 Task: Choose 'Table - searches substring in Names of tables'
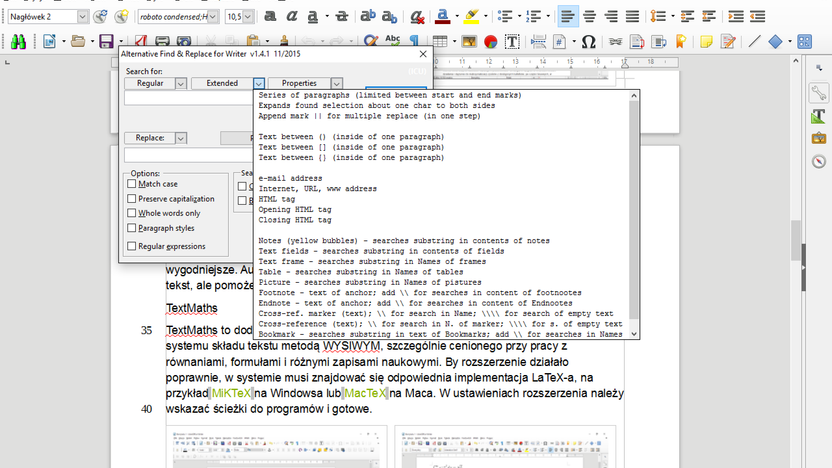coord(361,272)
